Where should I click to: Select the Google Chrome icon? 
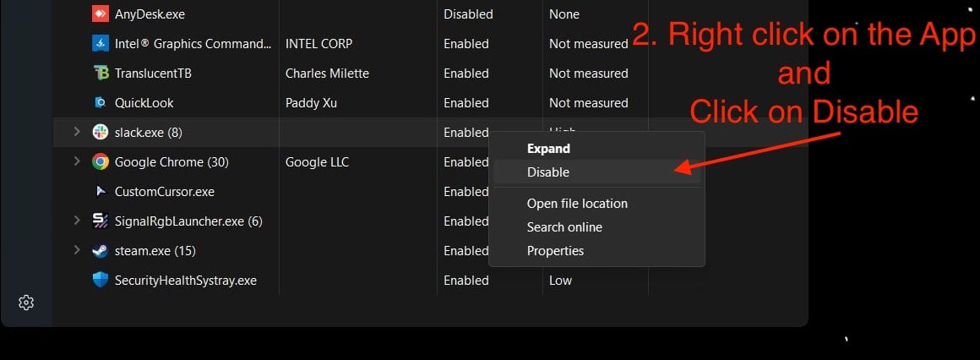tap(100, 162)
